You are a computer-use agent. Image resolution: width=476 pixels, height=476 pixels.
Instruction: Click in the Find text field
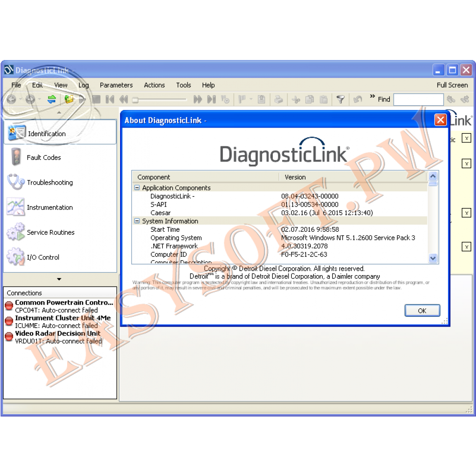[x=418, y=99]
